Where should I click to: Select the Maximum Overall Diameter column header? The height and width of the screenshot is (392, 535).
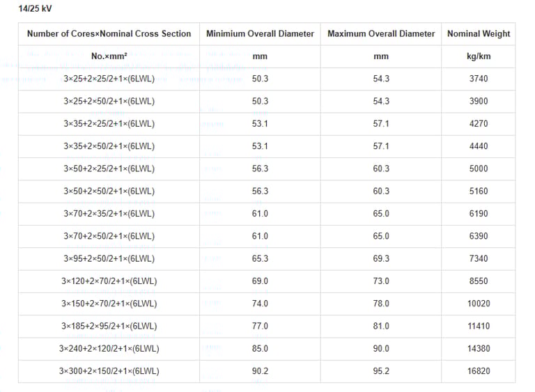pos(381,33)
